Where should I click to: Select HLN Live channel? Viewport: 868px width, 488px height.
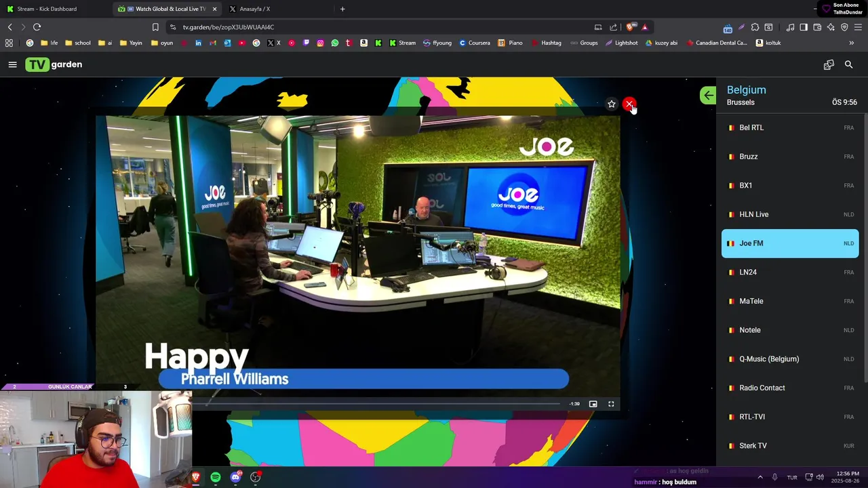pos(790,214)
